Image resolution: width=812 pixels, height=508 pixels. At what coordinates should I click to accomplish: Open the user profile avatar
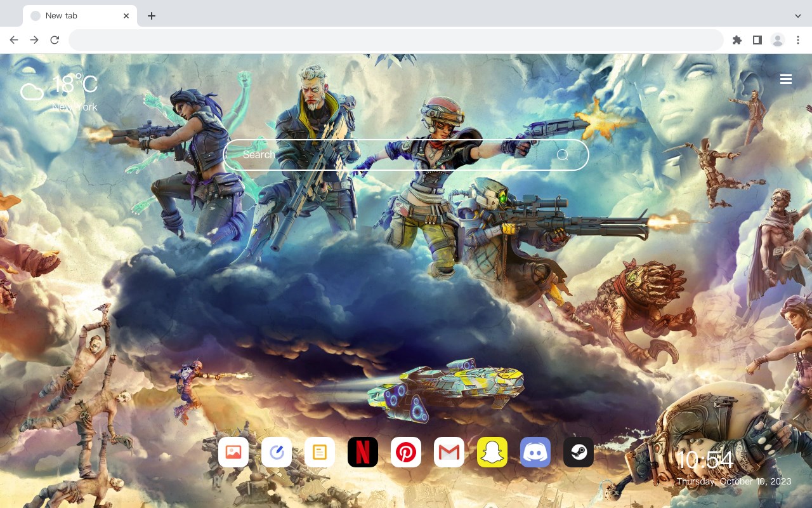click(778, 40)
